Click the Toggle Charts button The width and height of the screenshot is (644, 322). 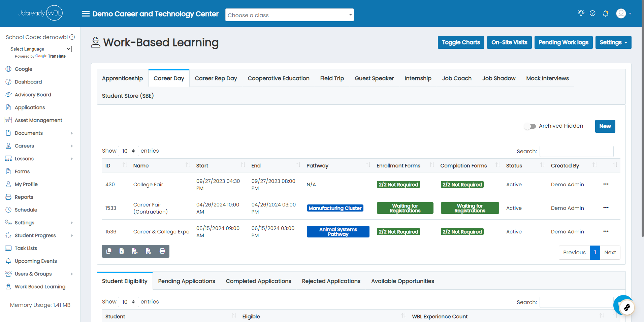point(461,42)
